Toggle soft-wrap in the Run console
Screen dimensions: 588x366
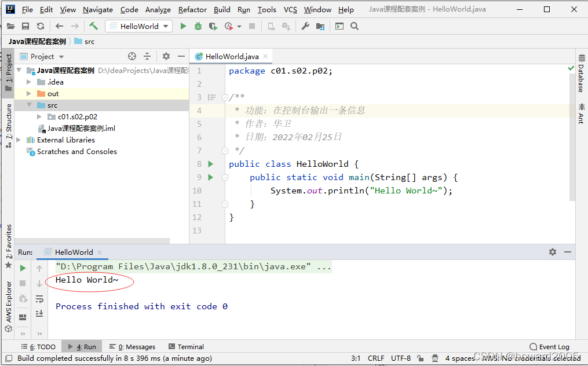[39, 299]
